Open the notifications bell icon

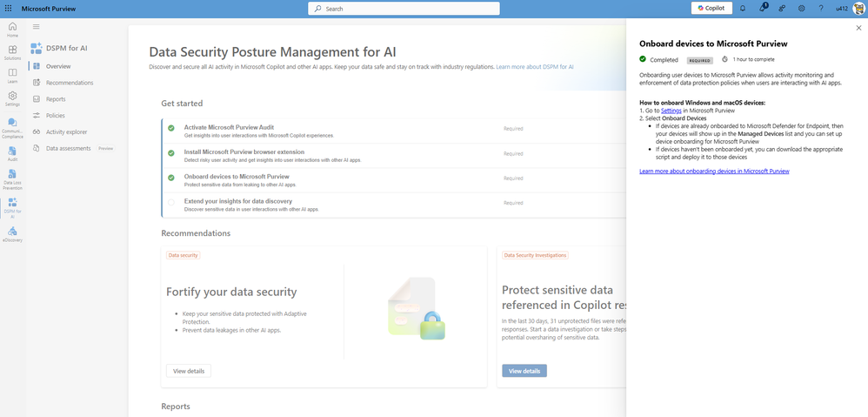tap(743, 9)
